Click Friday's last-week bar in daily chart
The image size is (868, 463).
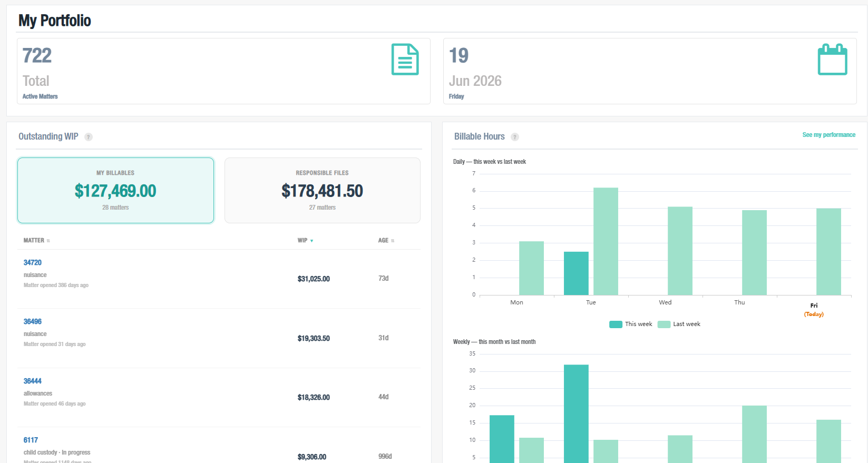point(828,252)
